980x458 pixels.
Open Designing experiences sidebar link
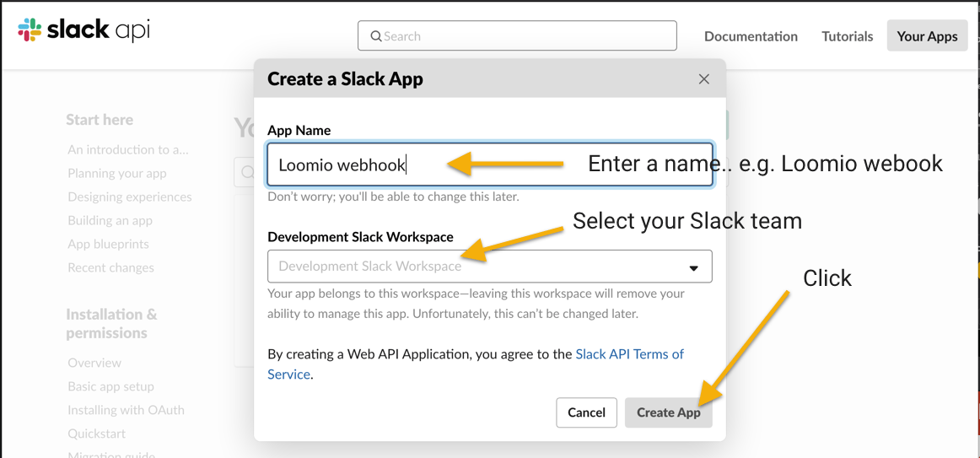pyautogui.click(x=129, y=197)
